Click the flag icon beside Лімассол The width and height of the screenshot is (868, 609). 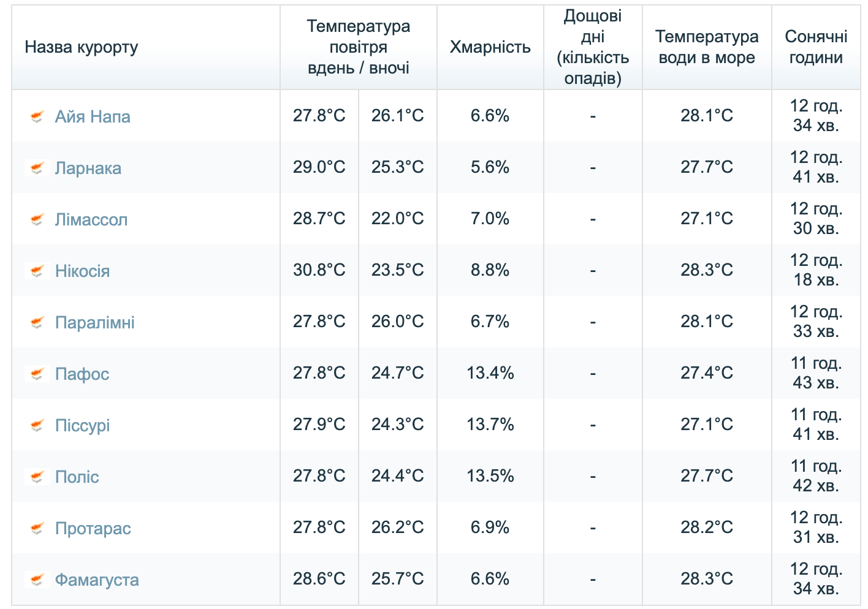click(37, 219)
